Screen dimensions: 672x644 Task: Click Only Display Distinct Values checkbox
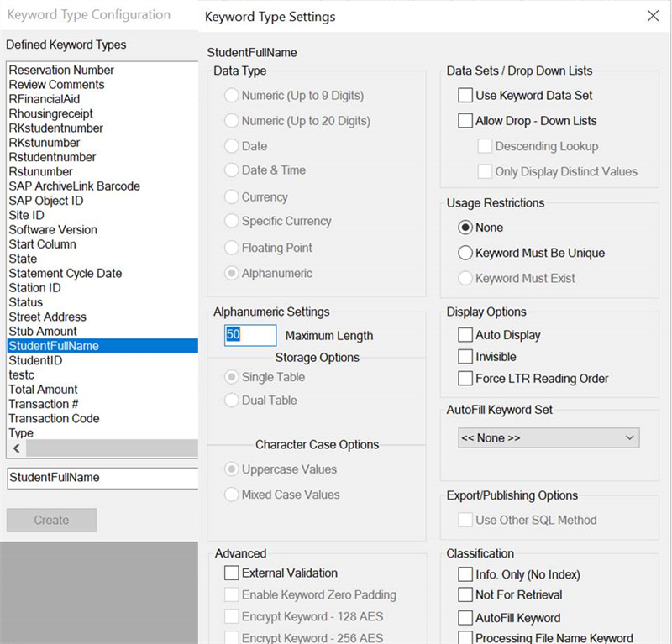pyautogui.click(x=485, y=171)
